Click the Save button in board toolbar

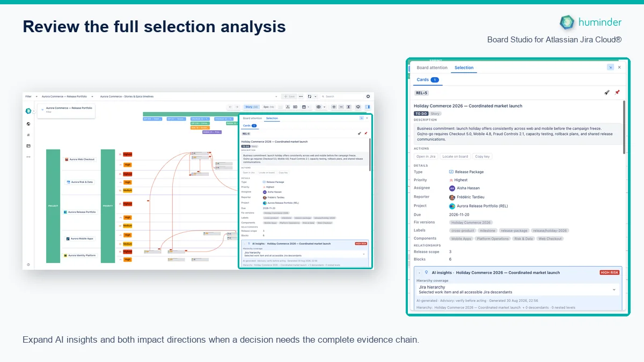[x=289, y=97]
